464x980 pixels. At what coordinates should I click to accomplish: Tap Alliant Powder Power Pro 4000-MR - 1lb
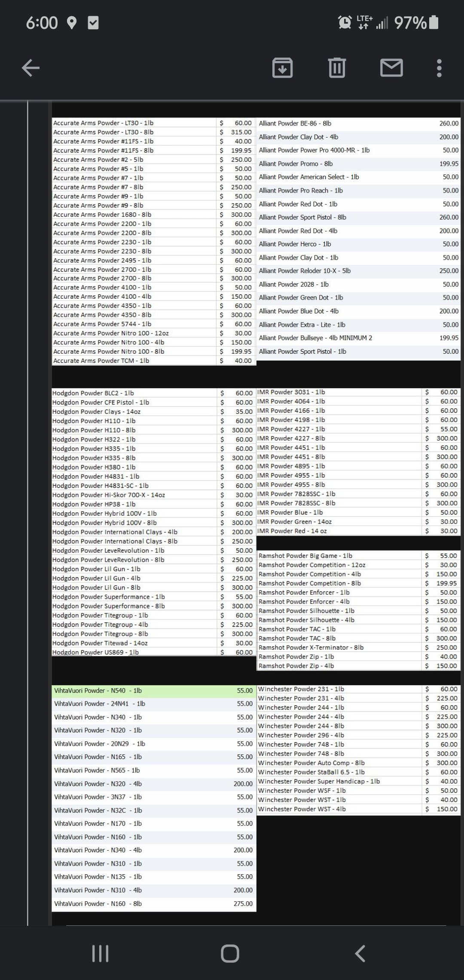tap(314, 150)
